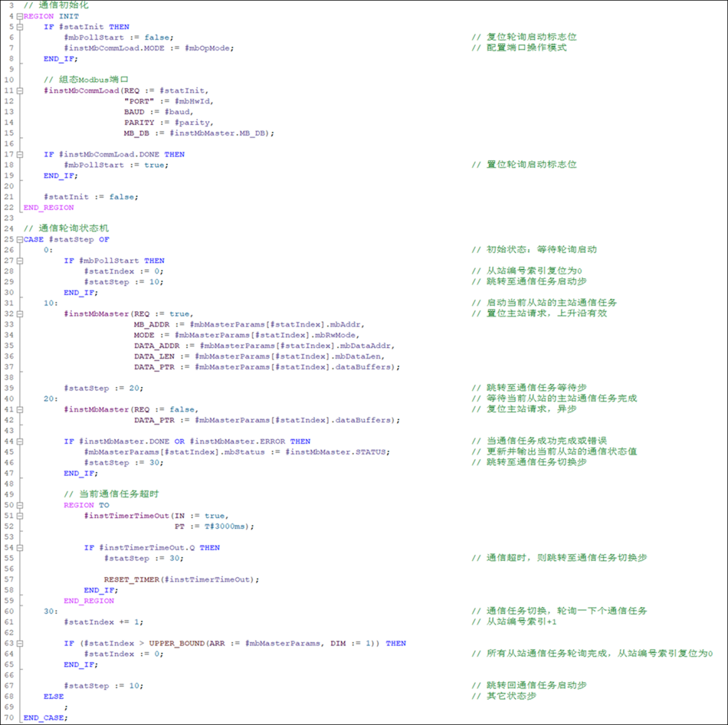The height and width of the screenshot is (725, 728).
Task: Click case label '30:' on line 60
Action: 51,612
